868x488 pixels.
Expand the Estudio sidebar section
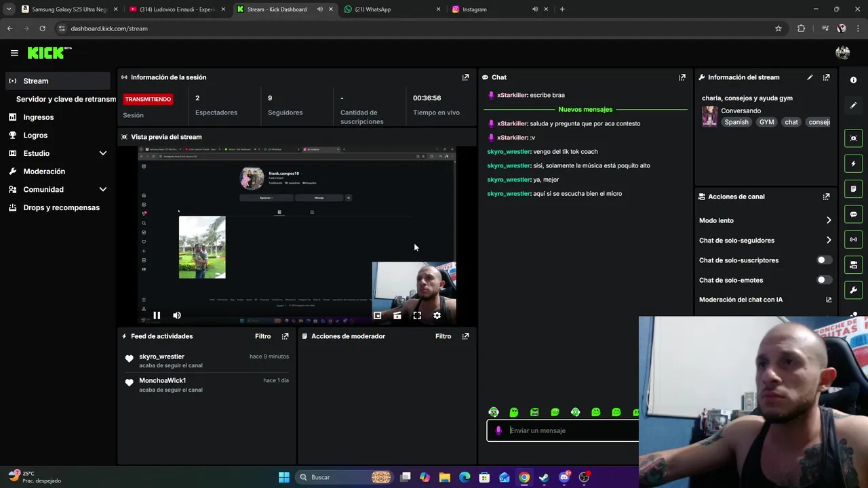point(103,153)
